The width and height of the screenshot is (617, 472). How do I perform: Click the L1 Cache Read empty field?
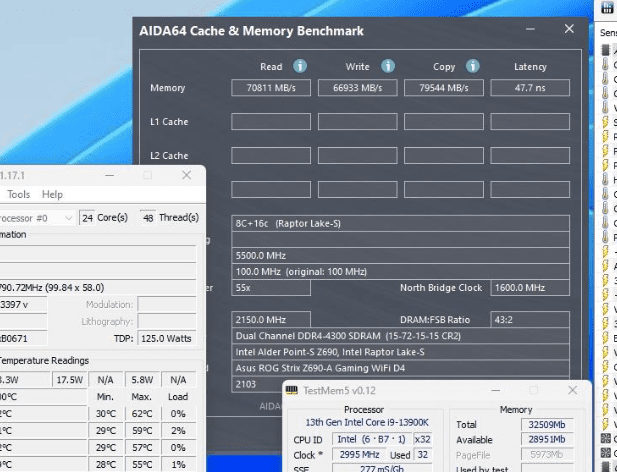click(271, 122)
